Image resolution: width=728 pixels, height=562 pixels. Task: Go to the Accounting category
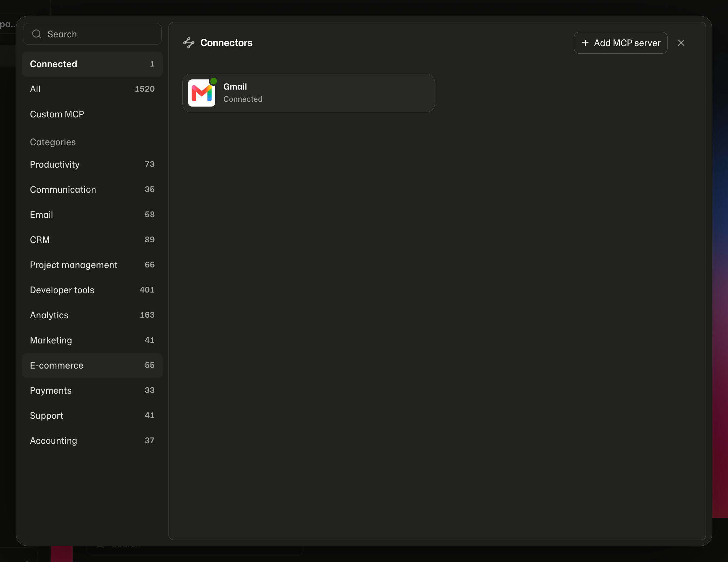pyautogui.click(x=92, y=441)
